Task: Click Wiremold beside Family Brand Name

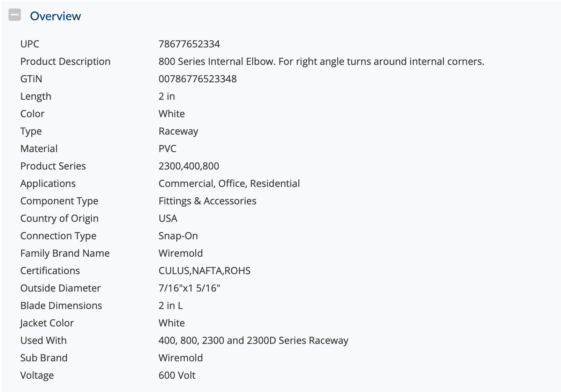Action: (x=180, y=253)
